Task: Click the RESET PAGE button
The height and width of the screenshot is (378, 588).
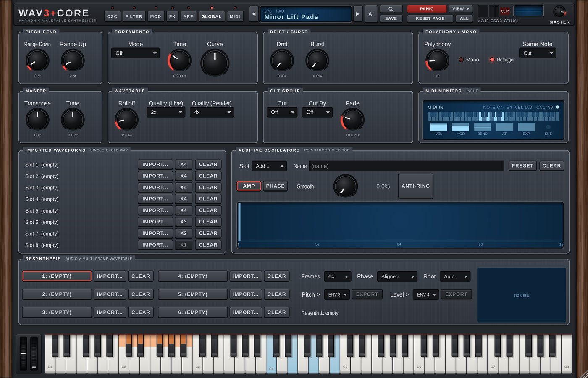Action: pos(430,18)
